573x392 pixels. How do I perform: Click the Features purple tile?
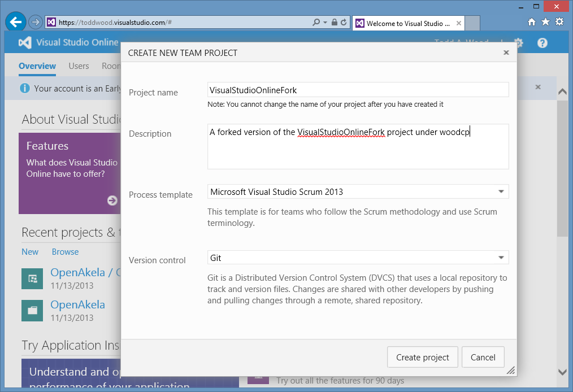click(70, 173)
